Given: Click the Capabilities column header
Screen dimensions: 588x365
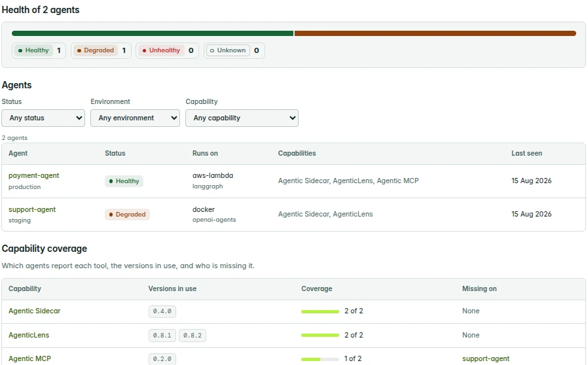Looking at the screenshot, I should [x=297, y=153].
